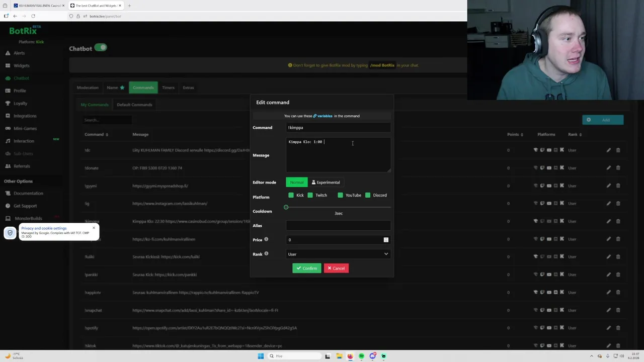
Task: Toggle the Discord platform checkbox
Action: click(368, 195)
